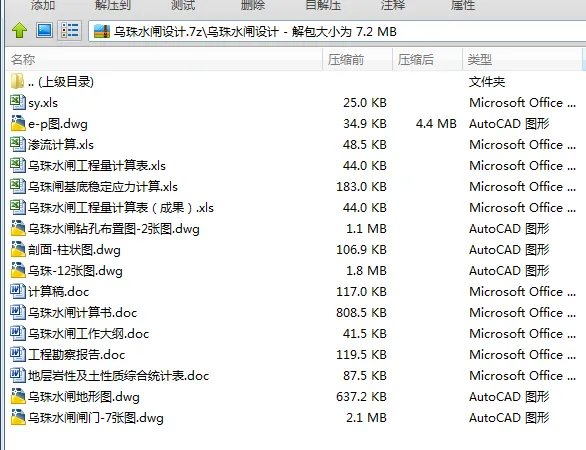This screenshot has height=450, width=586.
Task: Select file name 乌珠水闸地形图.dwg
Action: click(84, 397)
